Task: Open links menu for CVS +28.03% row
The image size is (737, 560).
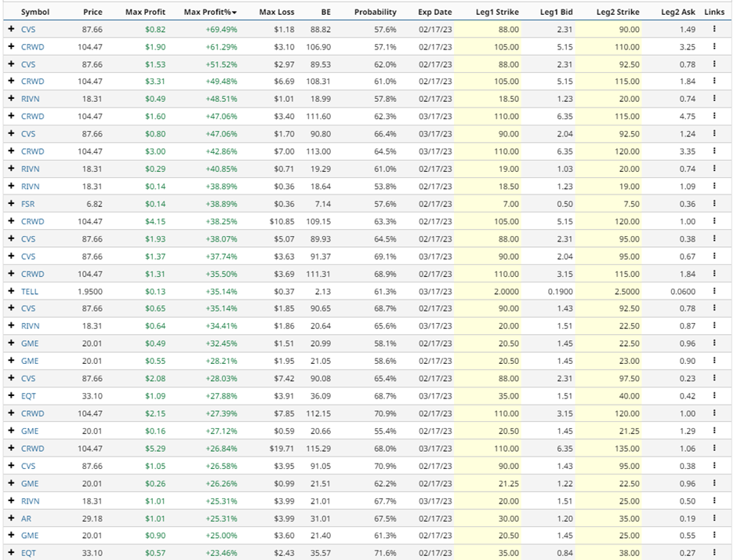Action: pos(714,378)
